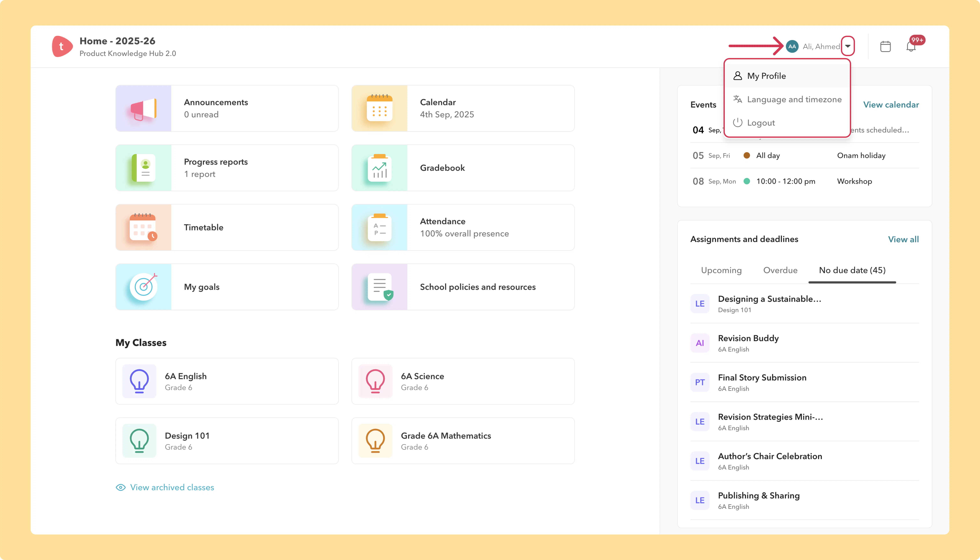
Task: Click the PT badge beside Final Story Submission
Action: [x=700, y=382]
